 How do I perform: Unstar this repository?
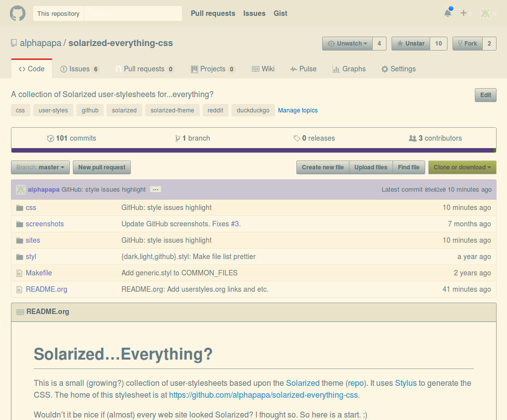tap(411, 44)
